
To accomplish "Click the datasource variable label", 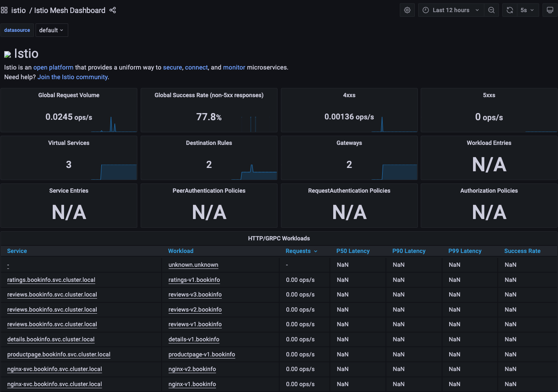I will pyautogui.click(x=17, y=30).
